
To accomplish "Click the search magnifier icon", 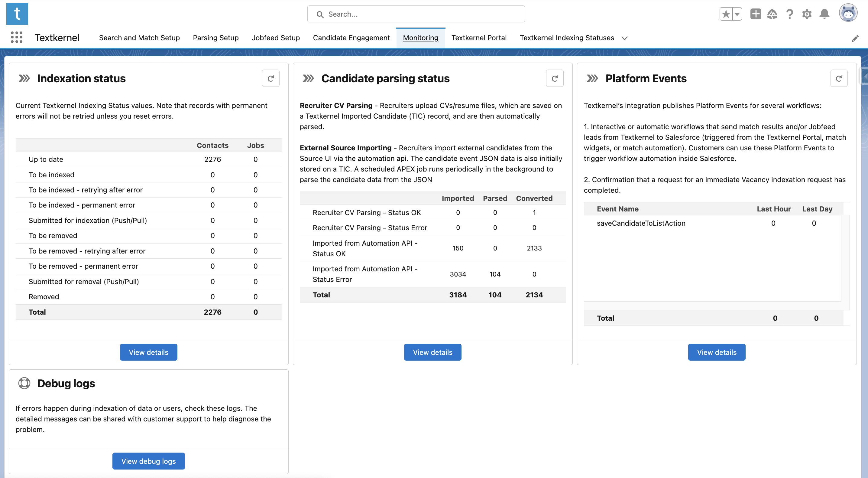I will tap(320, 14).
